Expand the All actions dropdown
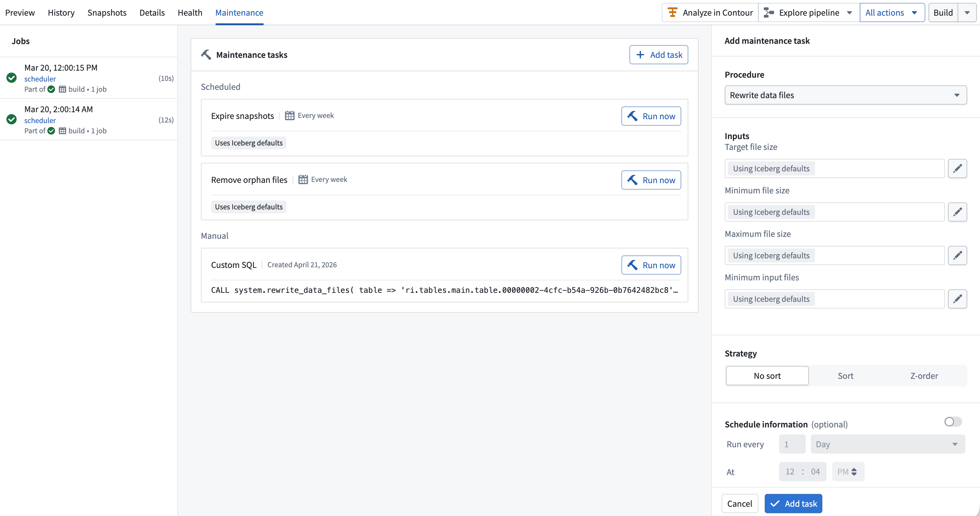 pos(892,12)
